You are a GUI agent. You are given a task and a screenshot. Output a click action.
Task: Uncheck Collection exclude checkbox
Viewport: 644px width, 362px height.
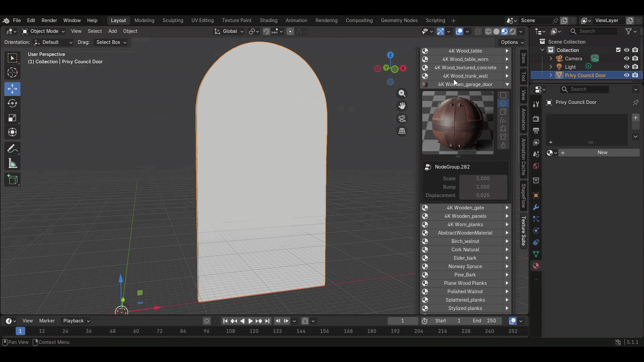click(618, 50)
